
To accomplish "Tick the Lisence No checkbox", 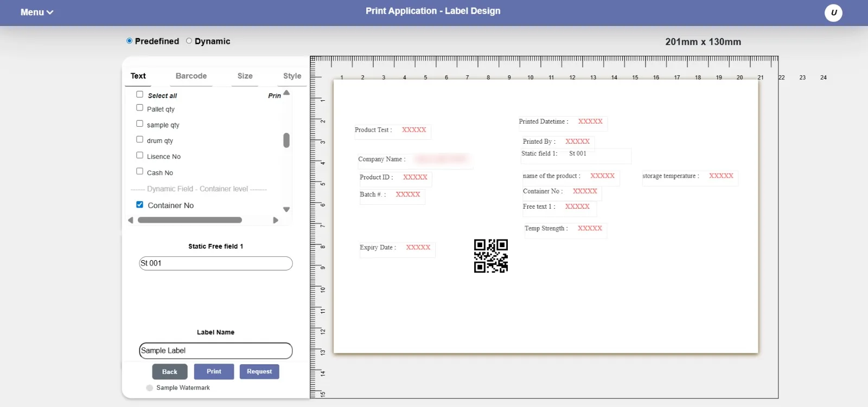I will (x=139, y=155).
